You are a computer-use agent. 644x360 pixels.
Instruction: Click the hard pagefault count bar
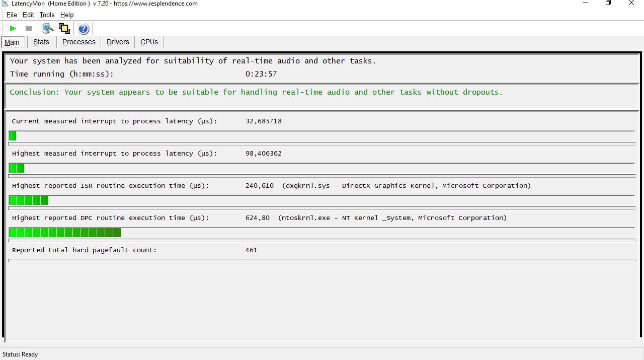321,260
